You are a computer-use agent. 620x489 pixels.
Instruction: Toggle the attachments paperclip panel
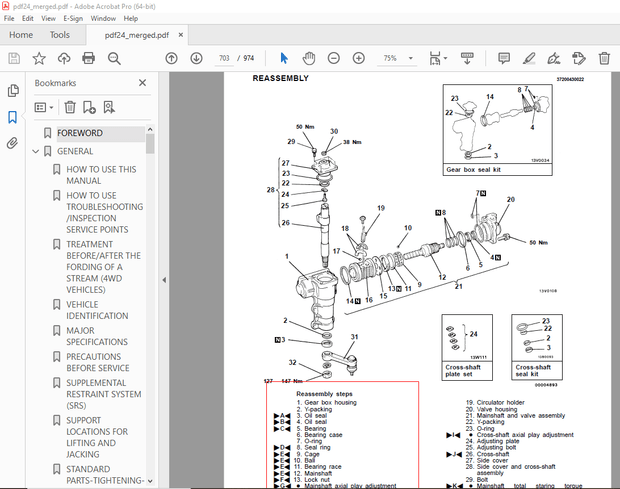coord(13,143)
